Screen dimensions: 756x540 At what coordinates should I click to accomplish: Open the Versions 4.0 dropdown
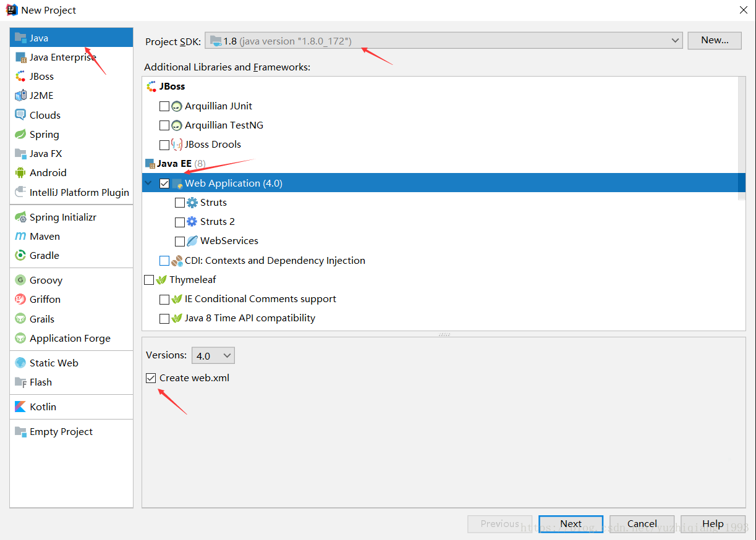point(213,355)
